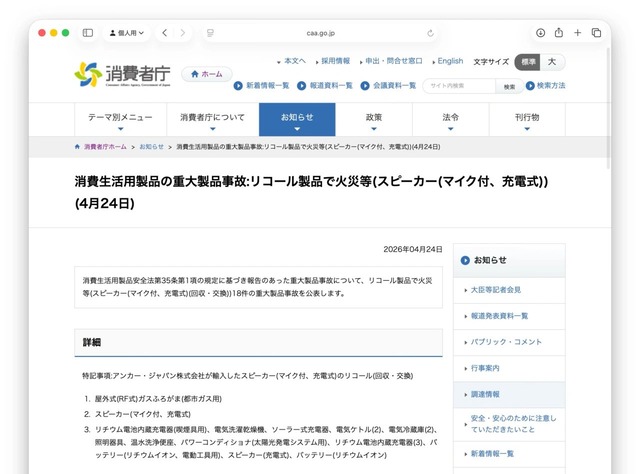This screenshot has height=474, width=640.
Task: Open 調達情報 sidebar item
Action: tap(509, 394)
